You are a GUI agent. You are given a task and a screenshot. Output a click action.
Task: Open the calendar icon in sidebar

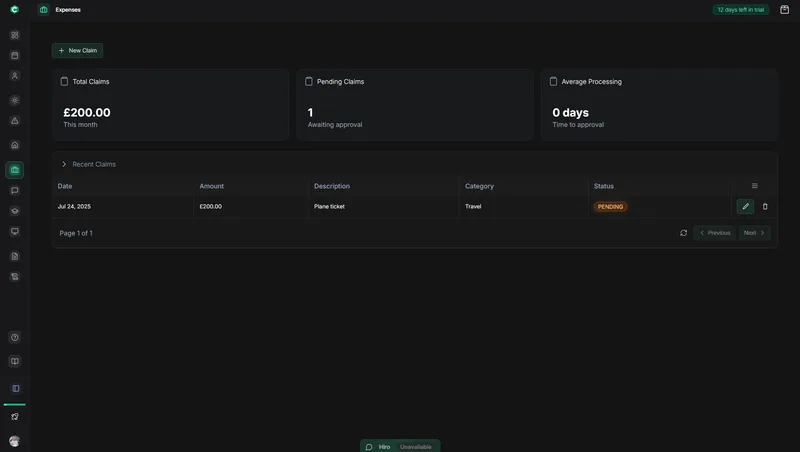(x=15, y=55)
